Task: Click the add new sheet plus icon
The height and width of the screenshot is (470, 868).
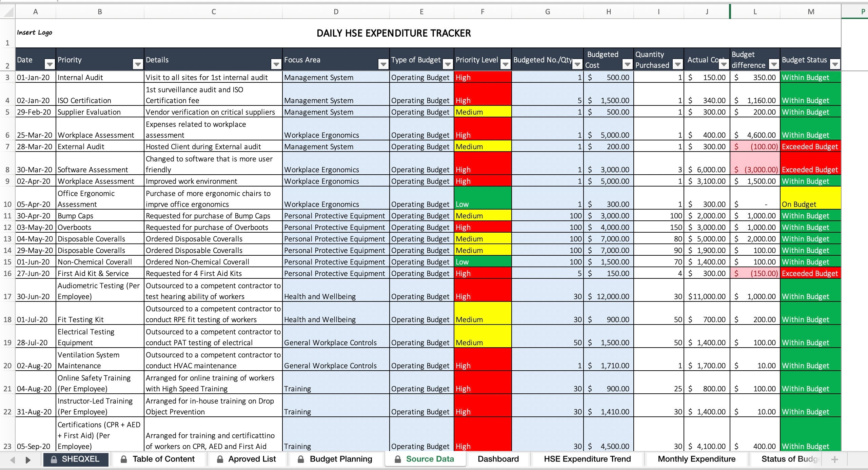Action: (835, 459)
